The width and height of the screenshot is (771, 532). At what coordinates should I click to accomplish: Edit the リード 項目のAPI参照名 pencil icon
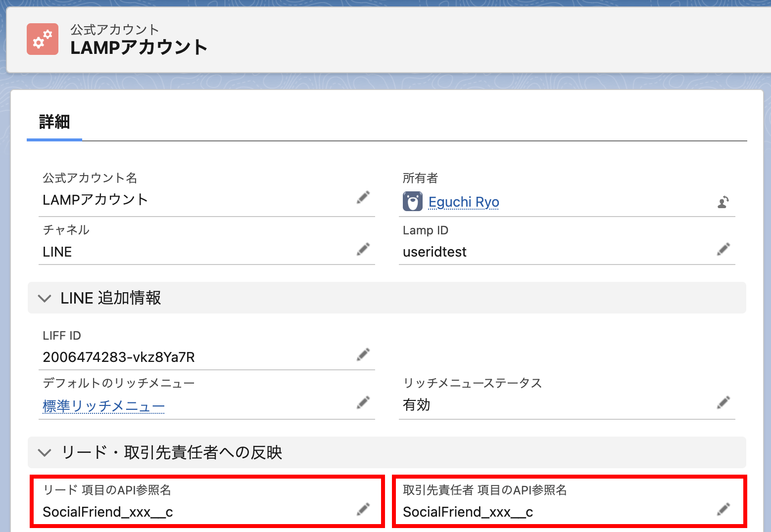(x=363, y=509)
